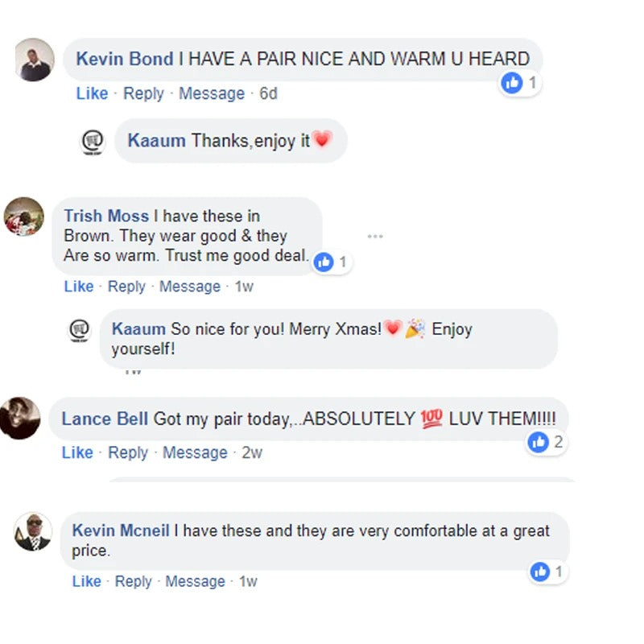This screenshot has width=644, height=644.
Task: Open Trish Moss's profile avatar
Action: click(24, 217)
